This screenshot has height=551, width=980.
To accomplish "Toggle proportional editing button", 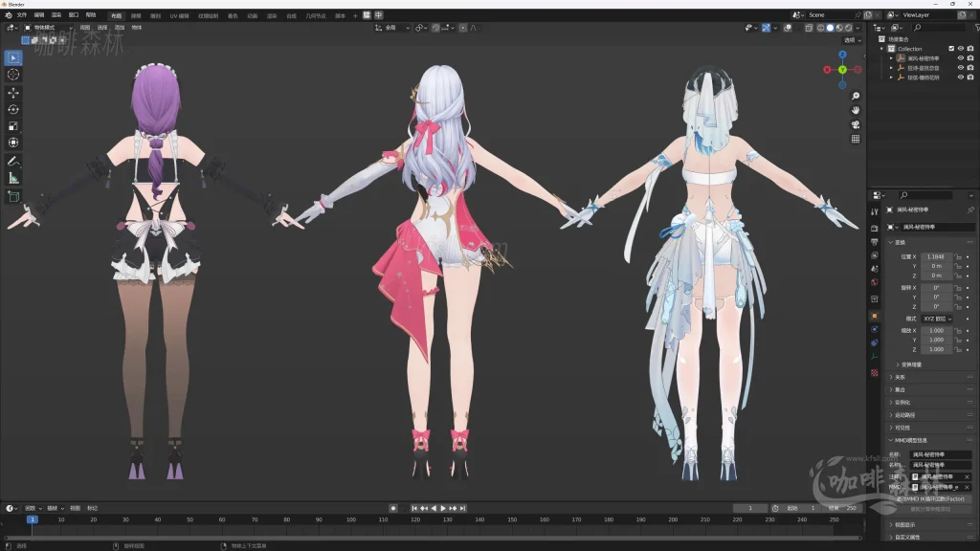I will coord(463,28).
